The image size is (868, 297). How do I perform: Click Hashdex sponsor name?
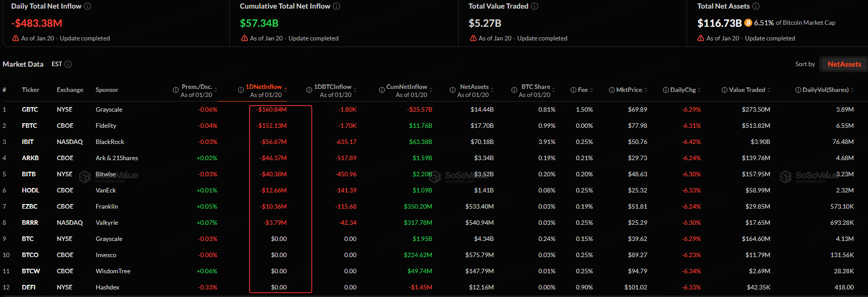tap(108, 287)
